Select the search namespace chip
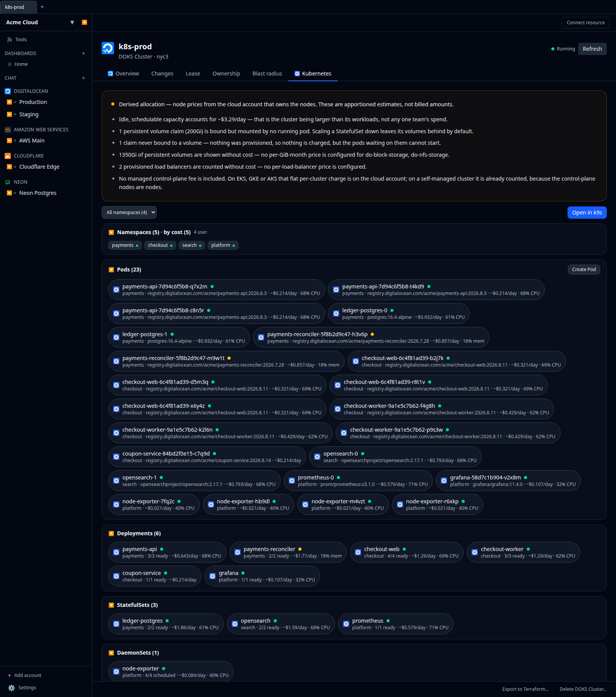This screenshot has height=697, width=616. point(192,245)
